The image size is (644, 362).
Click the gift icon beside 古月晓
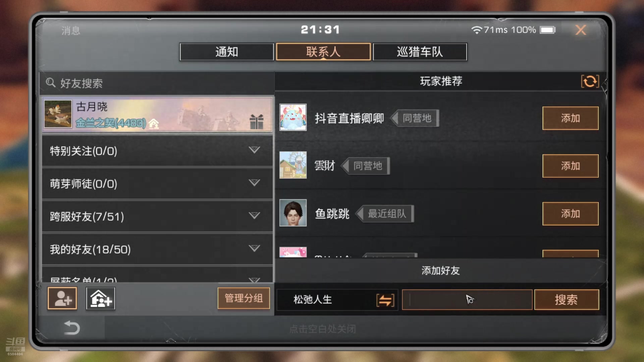click(257, 122)
